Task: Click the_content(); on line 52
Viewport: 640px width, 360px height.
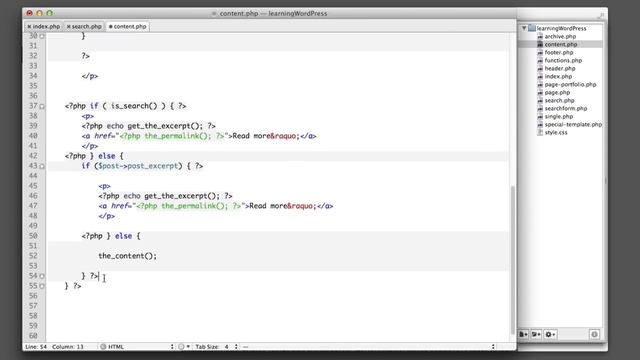Action: 127,256
